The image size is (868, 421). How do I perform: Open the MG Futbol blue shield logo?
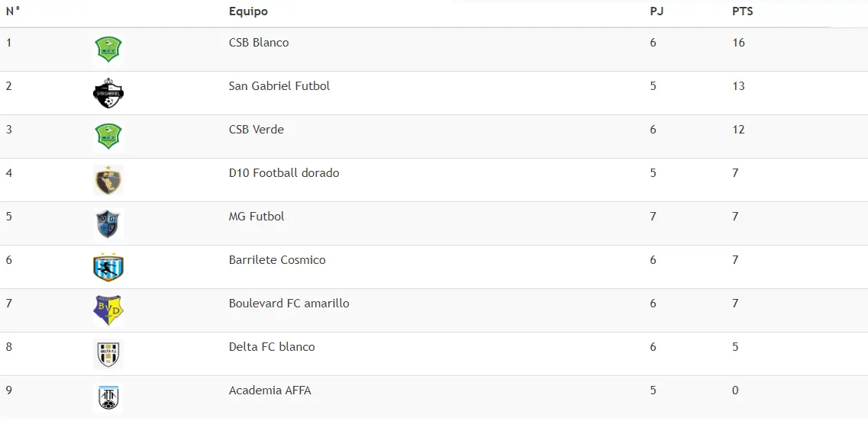108,223
